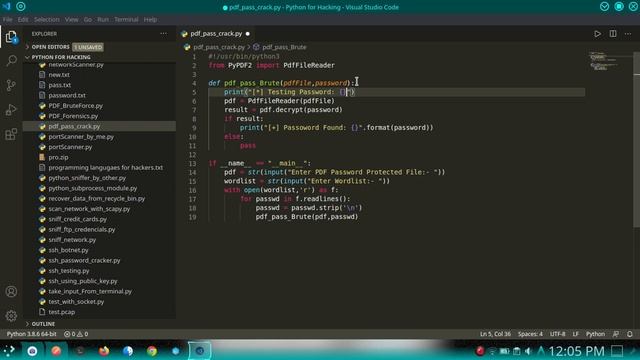Open the Manage gear icon

(11, 316)
